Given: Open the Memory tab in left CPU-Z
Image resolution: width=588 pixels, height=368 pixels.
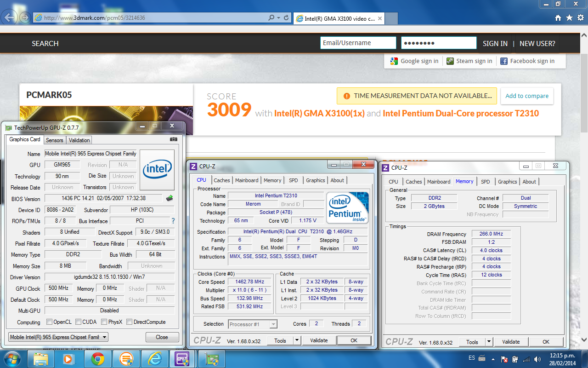Looking at the screenshot, I should 272,180.
